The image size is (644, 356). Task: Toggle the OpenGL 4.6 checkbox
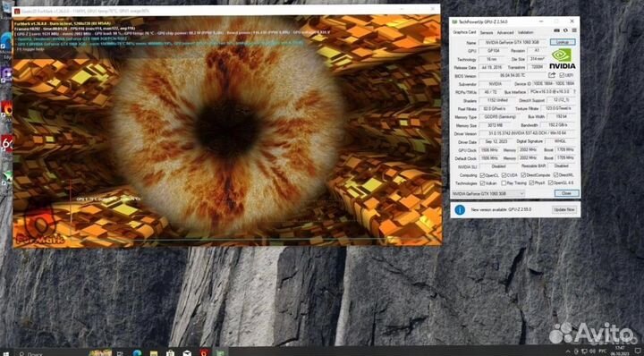pyautogui.click(x=550, y=183)
